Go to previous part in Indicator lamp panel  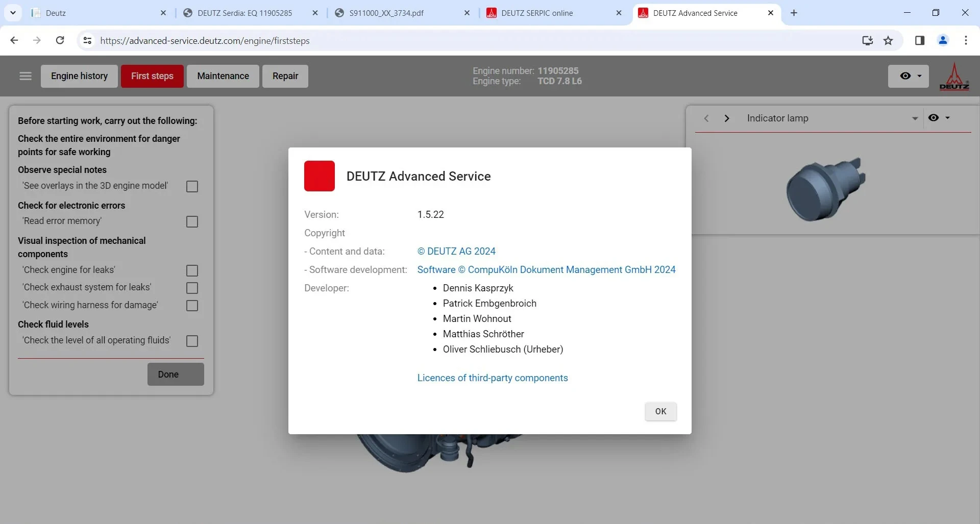click(x=706, y=118)
